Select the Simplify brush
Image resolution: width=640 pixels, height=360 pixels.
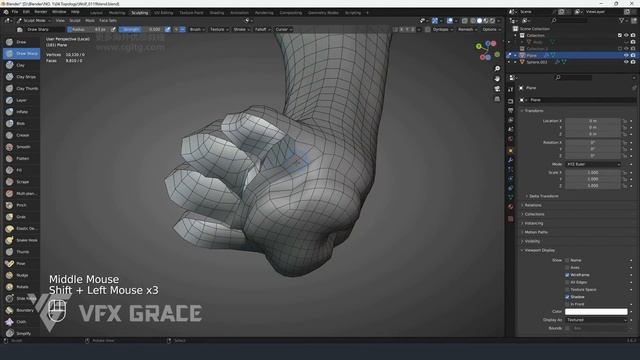(x=21, y=333)
